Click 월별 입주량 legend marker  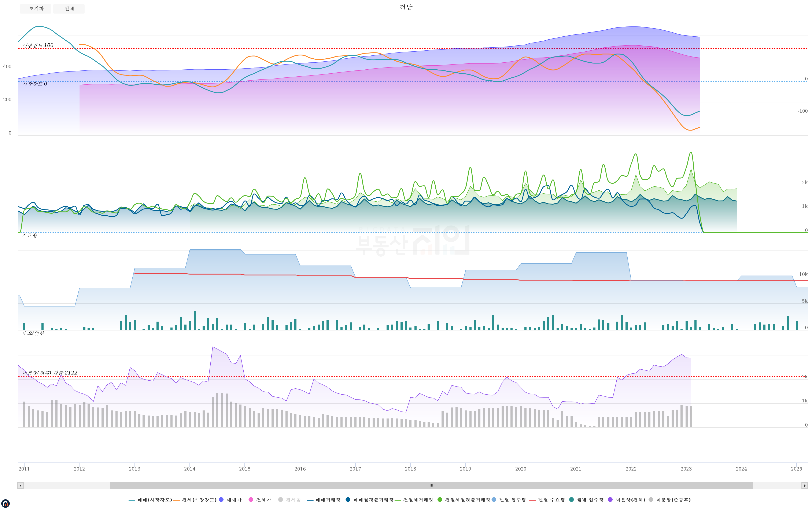click(571, 500)
